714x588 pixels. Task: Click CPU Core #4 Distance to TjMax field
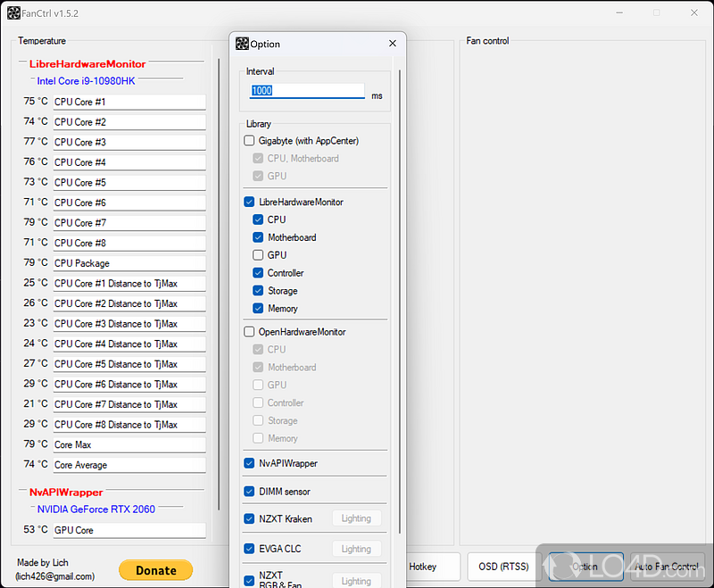[x=129, y=344]
